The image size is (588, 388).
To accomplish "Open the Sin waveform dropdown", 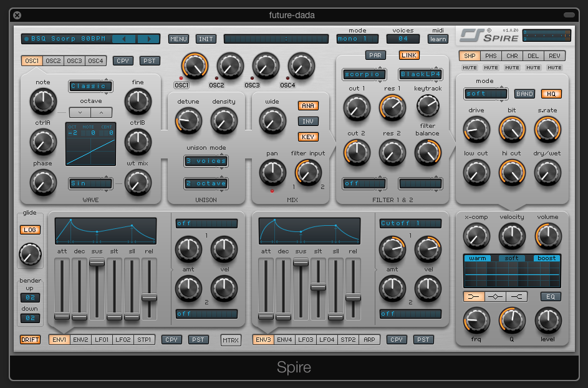I will click(90, 183).
